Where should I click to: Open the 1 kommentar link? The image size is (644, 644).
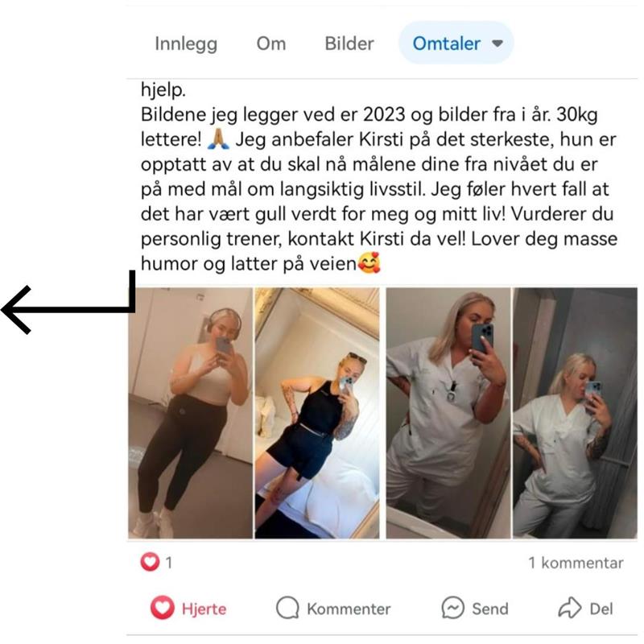coord(576,563)
